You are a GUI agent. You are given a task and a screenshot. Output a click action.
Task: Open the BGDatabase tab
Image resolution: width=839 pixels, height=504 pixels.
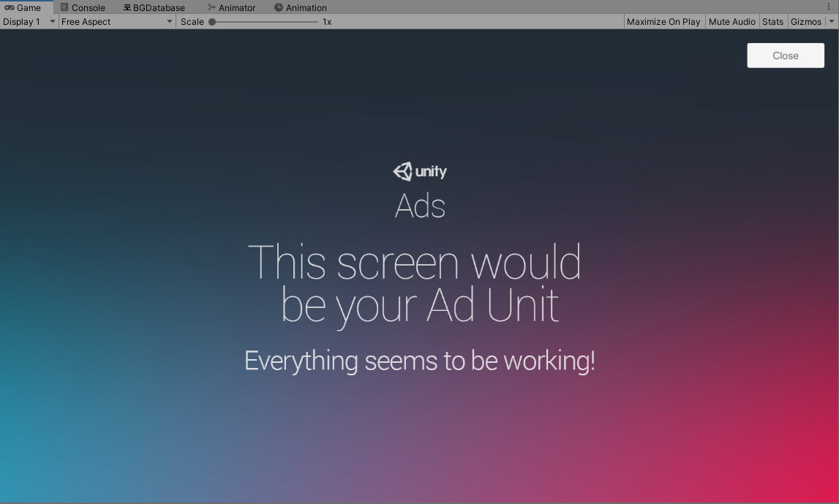click(154, 7)
